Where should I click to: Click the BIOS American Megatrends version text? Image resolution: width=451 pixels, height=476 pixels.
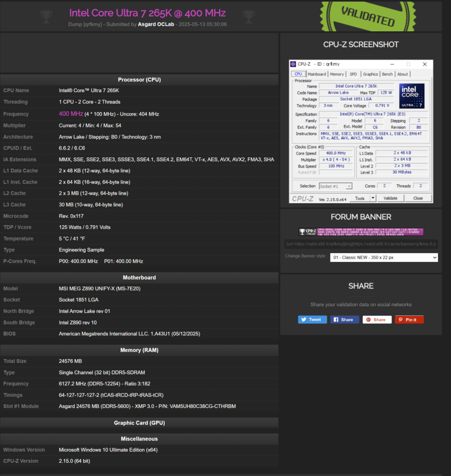click(129, 334)
